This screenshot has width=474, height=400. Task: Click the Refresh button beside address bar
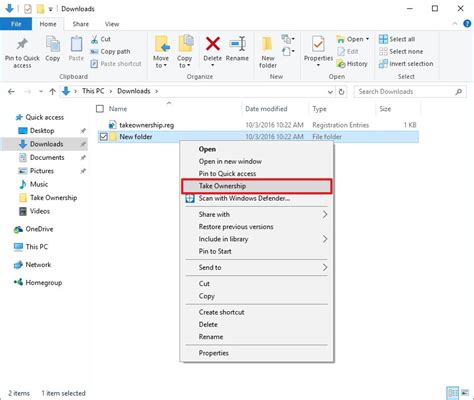[x=341, y=91]
